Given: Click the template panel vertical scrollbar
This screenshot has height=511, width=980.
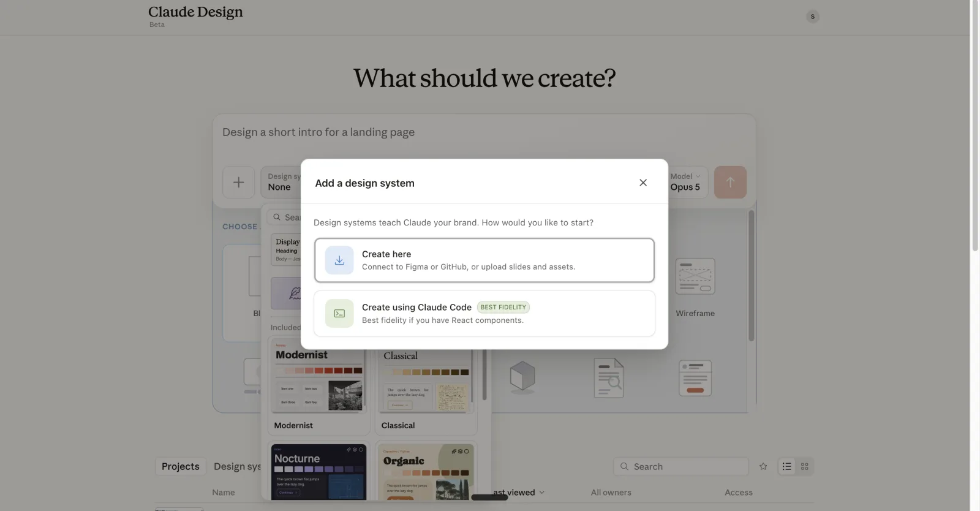Looking at the screenshot, I should click(x=751, y=276).
